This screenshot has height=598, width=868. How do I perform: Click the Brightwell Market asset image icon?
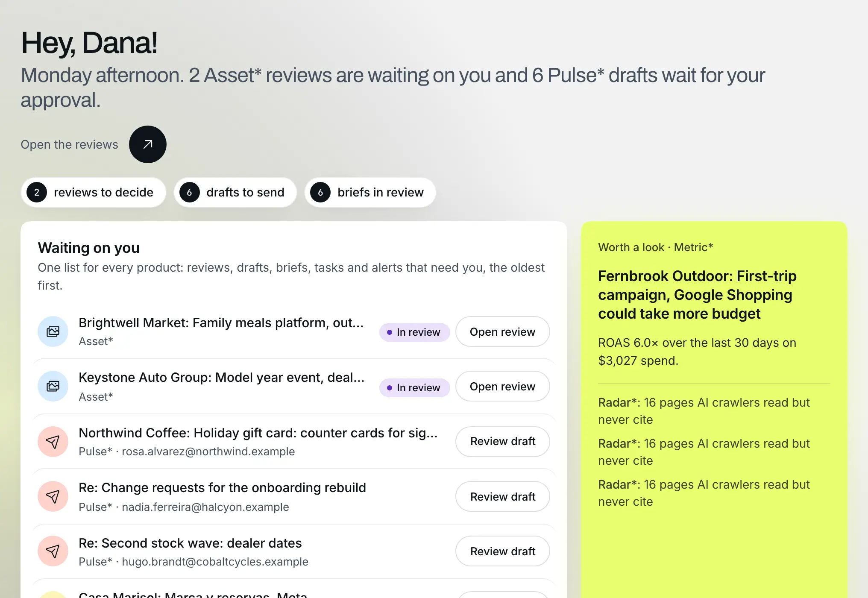pos(53,331)
